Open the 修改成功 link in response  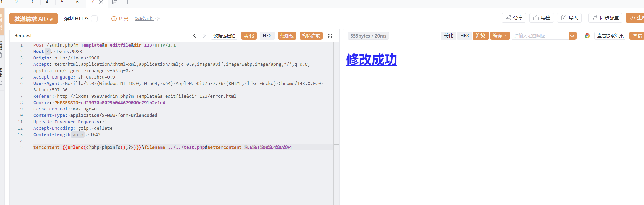tap(371, 59)
